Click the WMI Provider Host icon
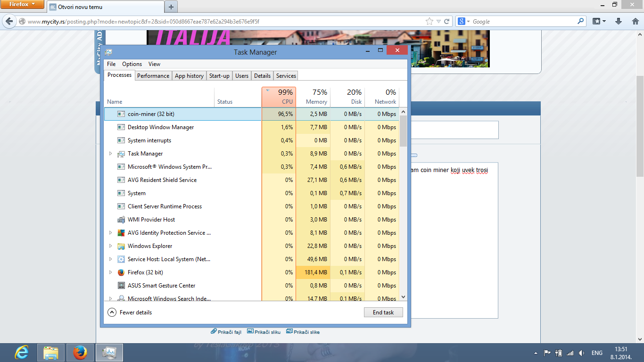Viewport: 644px width, 362px height. pyautogui.click(x=121, y=220)
